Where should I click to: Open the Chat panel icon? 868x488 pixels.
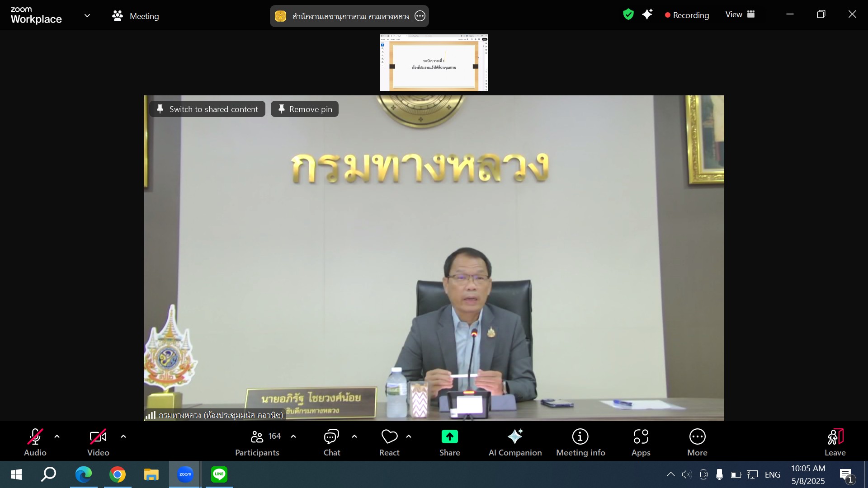point(331,437)
